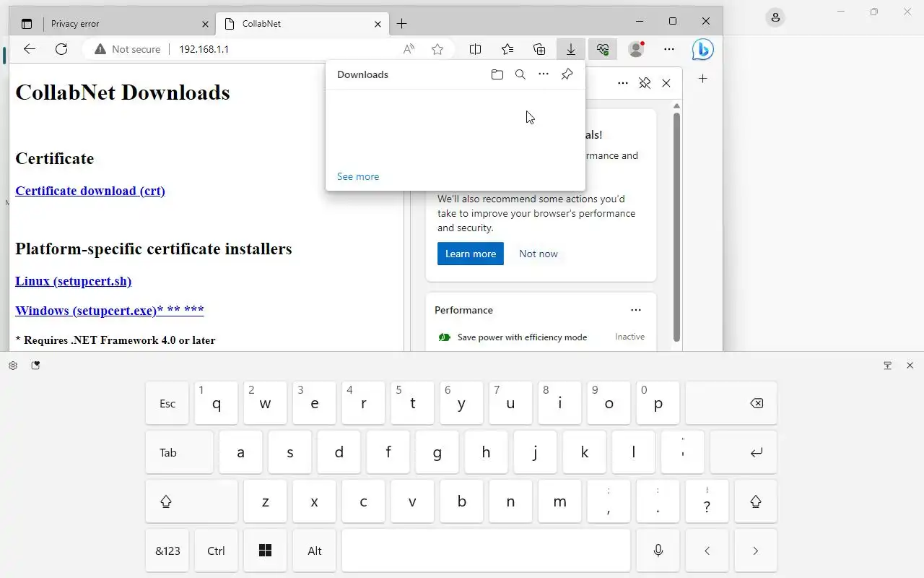Viewport: 924px width, 578px height.
Task: Open Browser essentials heart icon
Action: click(x=603, y=49)
